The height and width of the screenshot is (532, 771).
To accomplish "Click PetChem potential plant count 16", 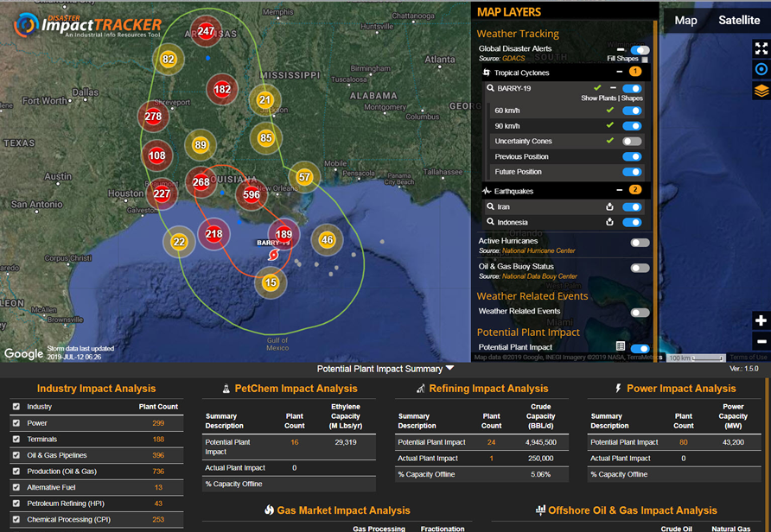I will click(295, 442).
